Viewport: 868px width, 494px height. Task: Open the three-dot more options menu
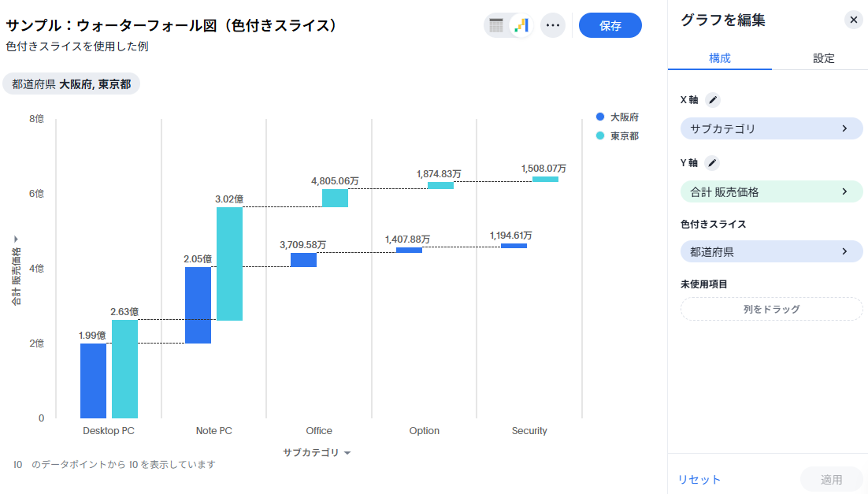point(553,25)
